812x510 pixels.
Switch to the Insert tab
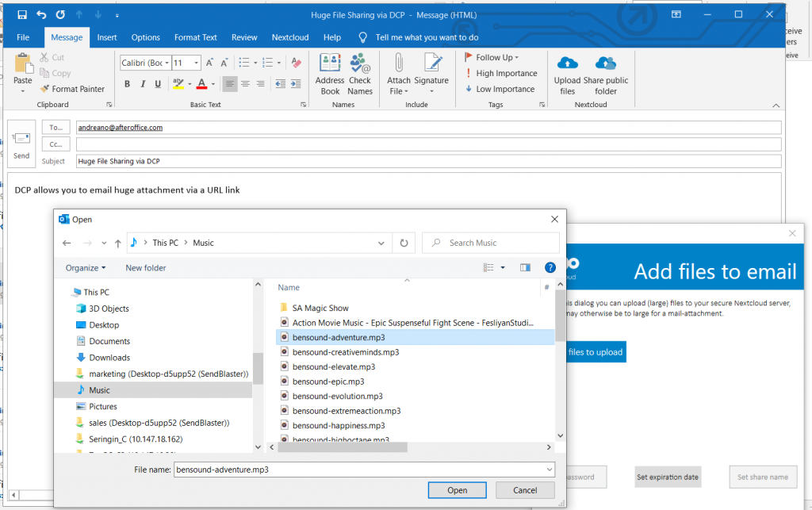(107, 37)
